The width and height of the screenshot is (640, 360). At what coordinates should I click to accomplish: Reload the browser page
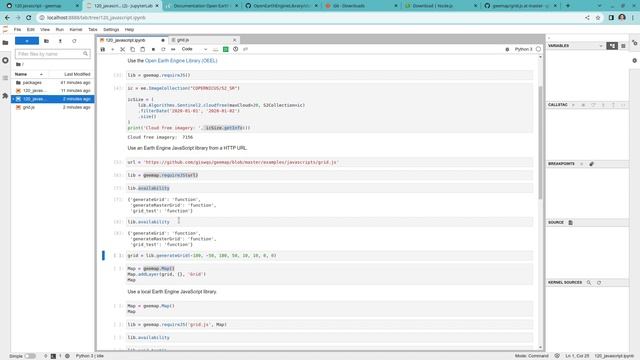[x=29, y=18]
